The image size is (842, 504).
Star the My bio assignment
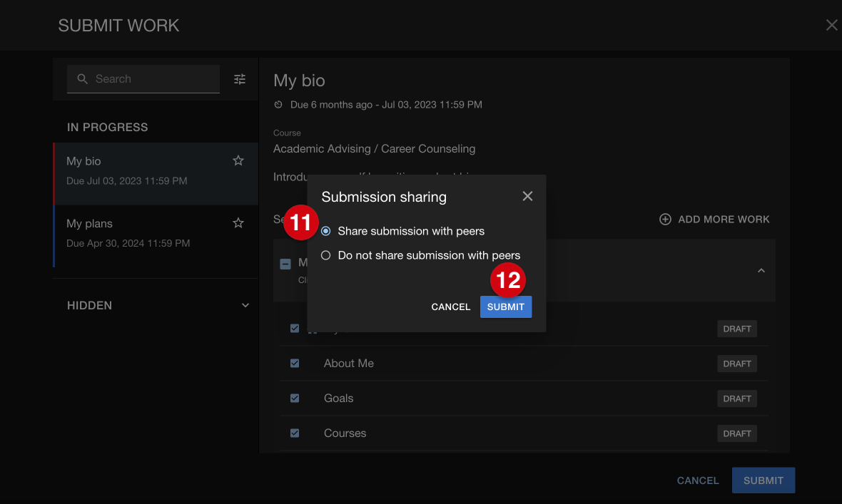click(238, 160)
